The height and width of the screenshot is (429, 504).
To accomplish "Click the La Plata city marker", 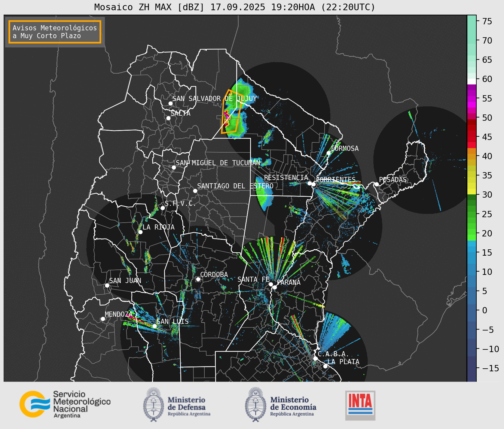I will coord(325,366).
